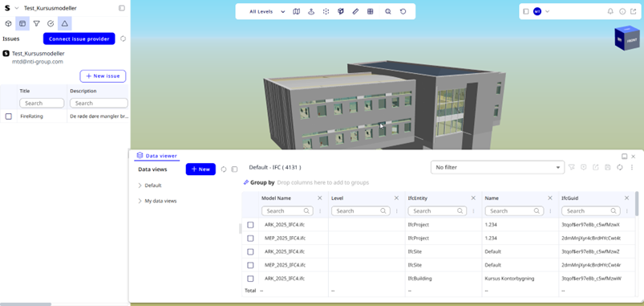
Task: Remove the Name column
Action: (x=550, y=198)
